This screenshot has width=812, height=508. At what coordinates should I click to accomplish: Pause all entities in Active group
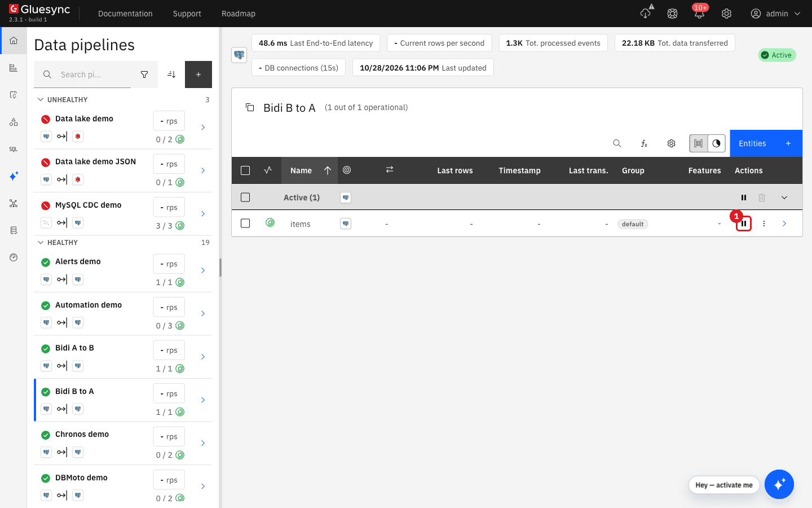click(x=744, y=198)
